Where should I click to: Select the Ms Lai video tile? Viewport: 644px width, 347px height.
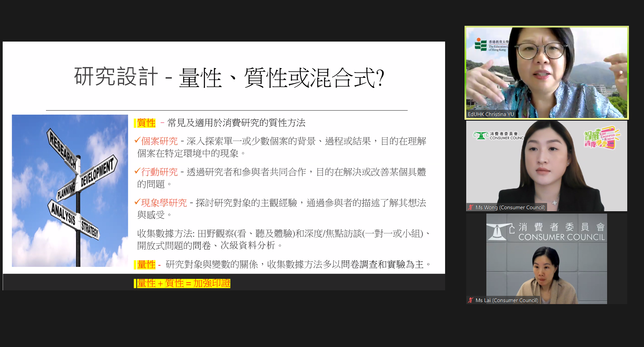coord(546,259)
